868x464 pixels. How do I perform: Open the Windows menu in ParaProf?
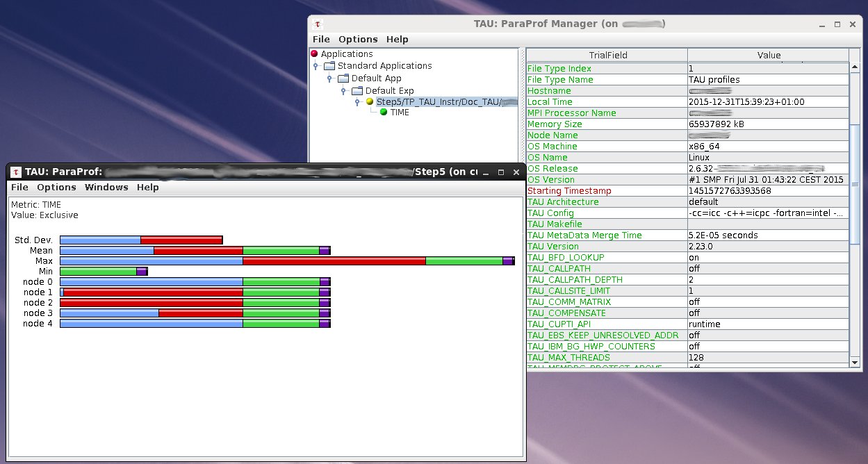(x=106, y=188)
